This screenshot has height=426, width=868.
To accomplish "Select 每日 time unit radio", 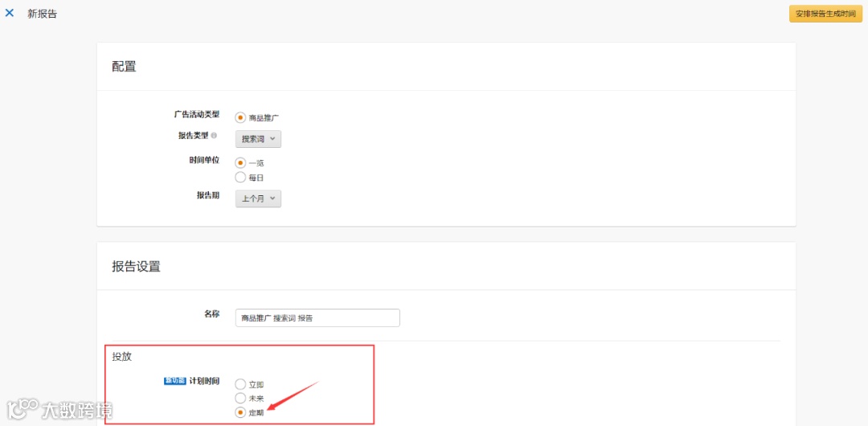I will click(x=240, y=178).
